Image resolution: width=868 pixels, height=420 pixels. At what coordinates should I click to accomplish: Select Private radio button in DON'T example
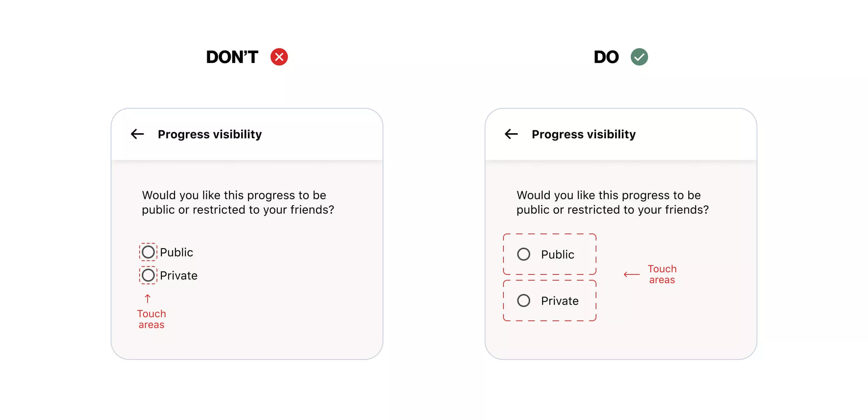148,275
